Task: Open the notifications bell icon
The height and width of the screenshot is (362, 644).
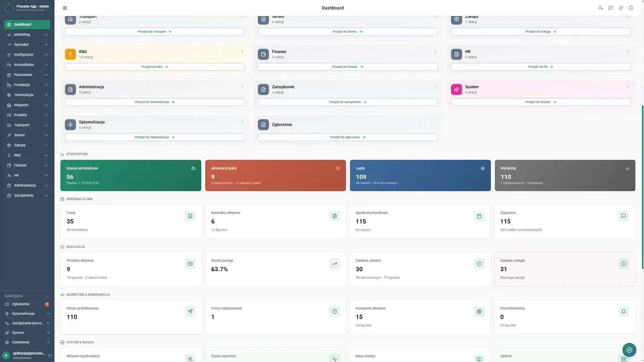Action: point(631,8)
